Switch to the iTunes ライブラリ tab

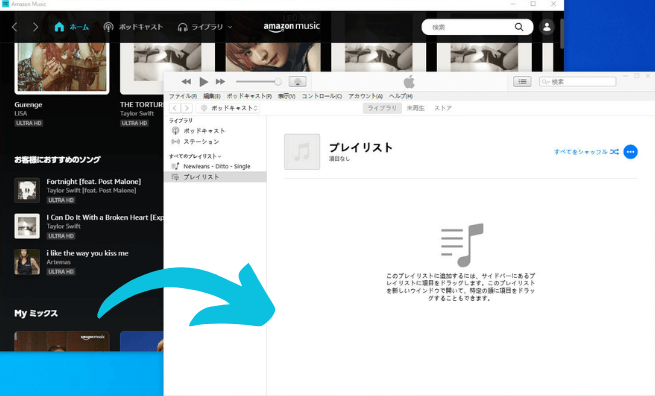click(382, 108)
